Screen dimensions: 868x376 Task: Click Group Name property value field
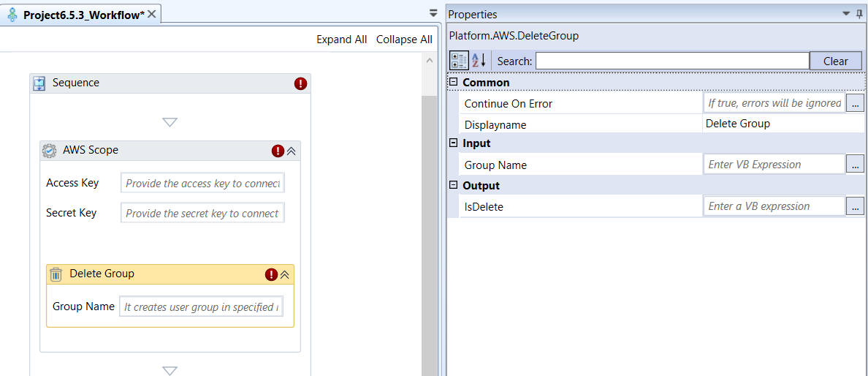coord(774,164)
